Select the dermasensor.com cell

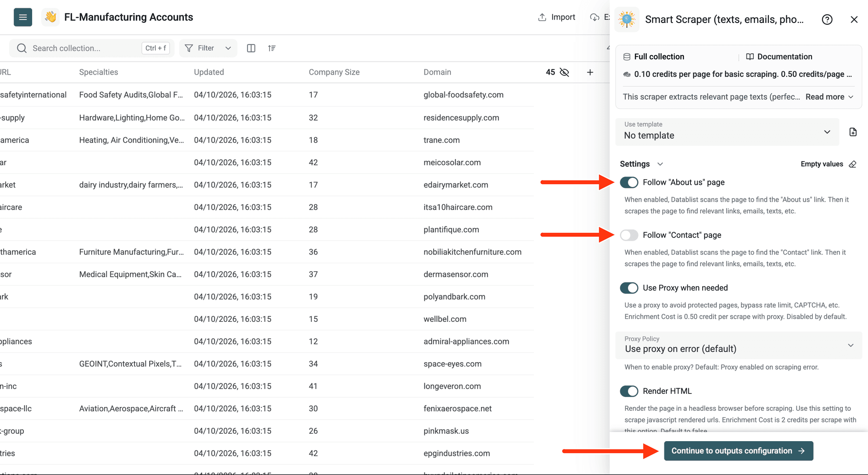[x=456, y=275]
